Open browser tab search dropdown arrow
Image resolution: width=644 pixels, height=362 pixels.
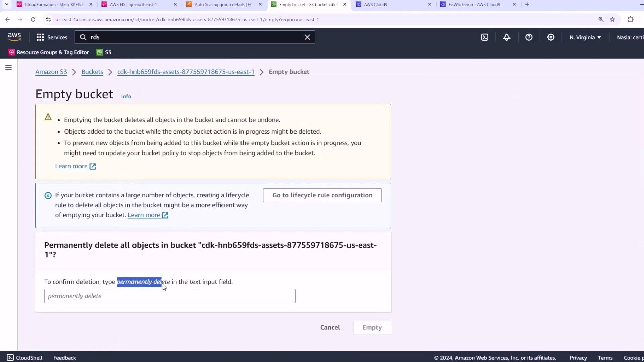(6, 4)
